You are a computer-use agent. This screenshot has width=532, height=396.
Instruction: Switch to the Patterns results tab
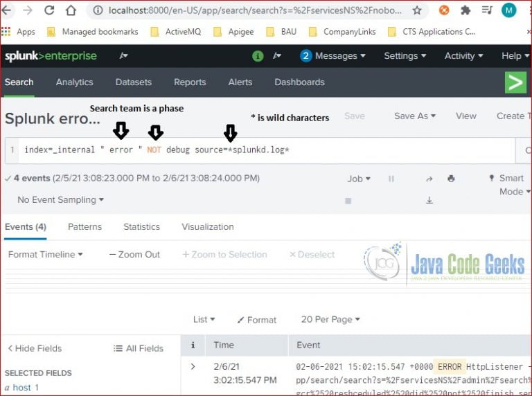tap(85, 227)
